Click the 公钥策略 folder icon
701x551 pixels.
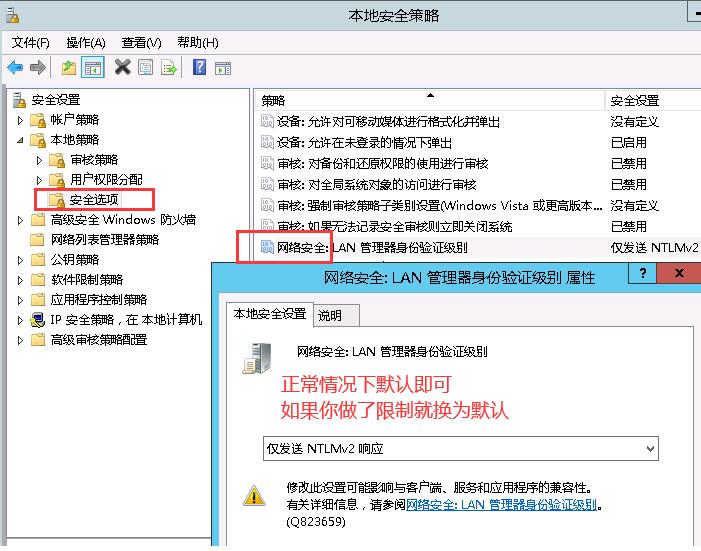[x=38, y=260]
